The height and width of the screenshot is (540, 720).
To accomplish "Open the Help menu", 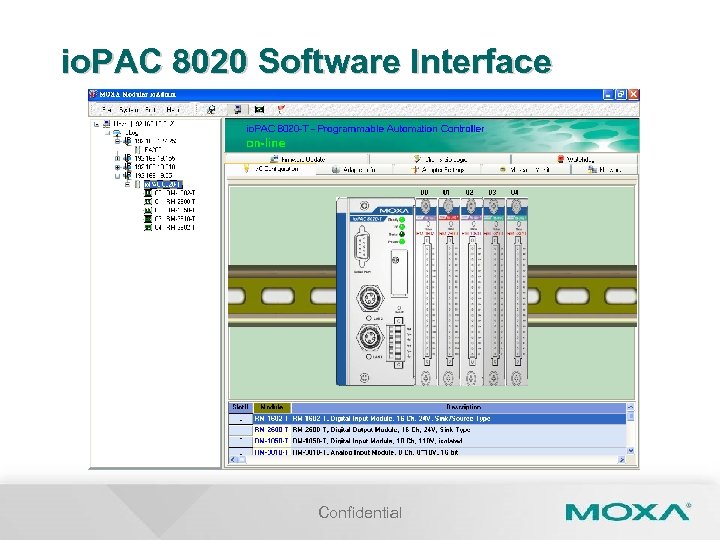I will pos(173,110).
